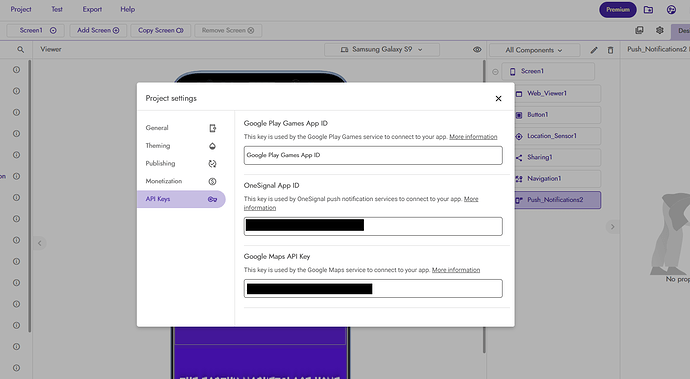Open the Samsung Galaxy S9 device dropdown
Screen dimensions: 690x379
[382, 50]
